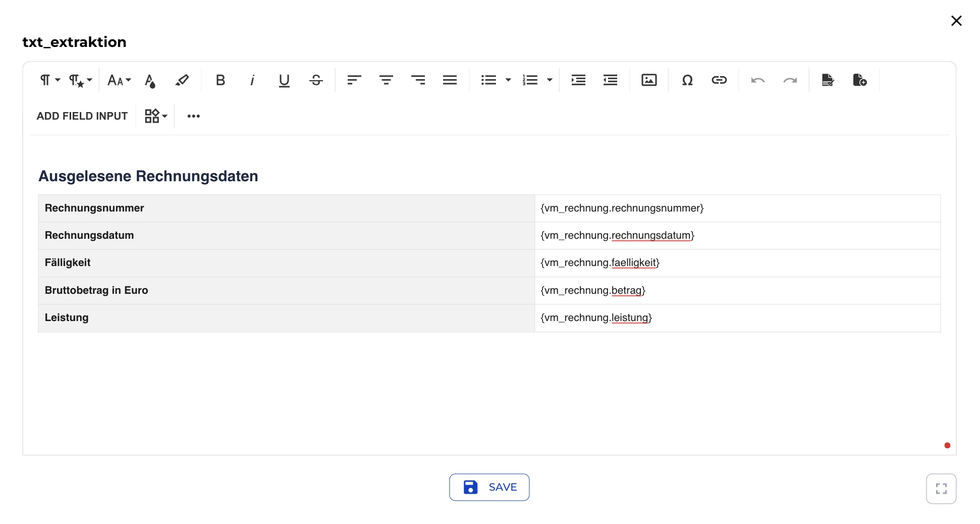Image resolution: width=980 pixels, height=524 pixels.
Task: Toggle fullscreen editor mode
Action: point(941,489)
